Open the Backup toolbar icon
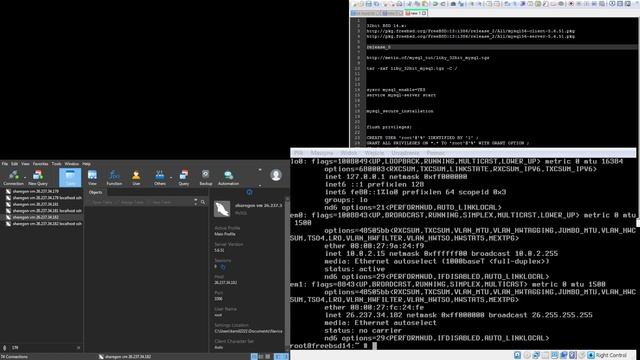Viewport: 640px width, 360px height. (206, 178)
